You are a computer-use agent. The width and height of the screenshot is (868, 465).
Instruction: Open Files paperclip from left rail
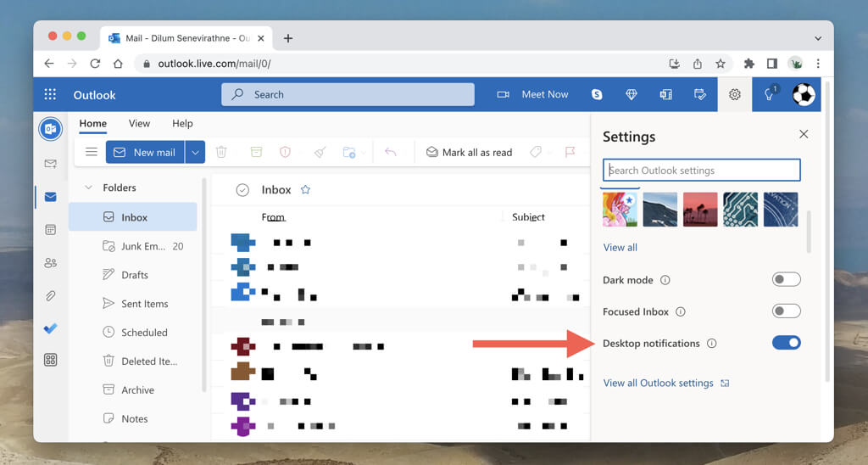coord(50,295)
